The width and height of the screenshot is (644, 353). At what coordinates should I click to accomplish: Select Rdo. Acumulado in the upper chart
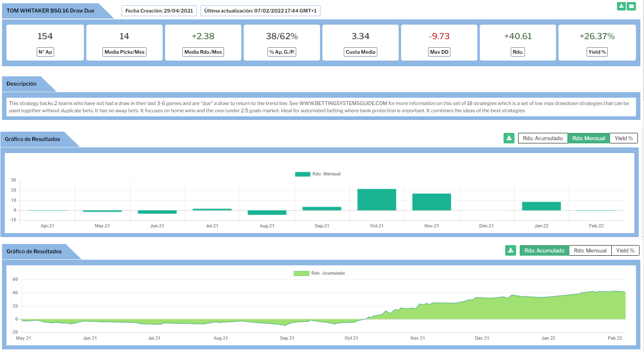[x=542, y=138]
